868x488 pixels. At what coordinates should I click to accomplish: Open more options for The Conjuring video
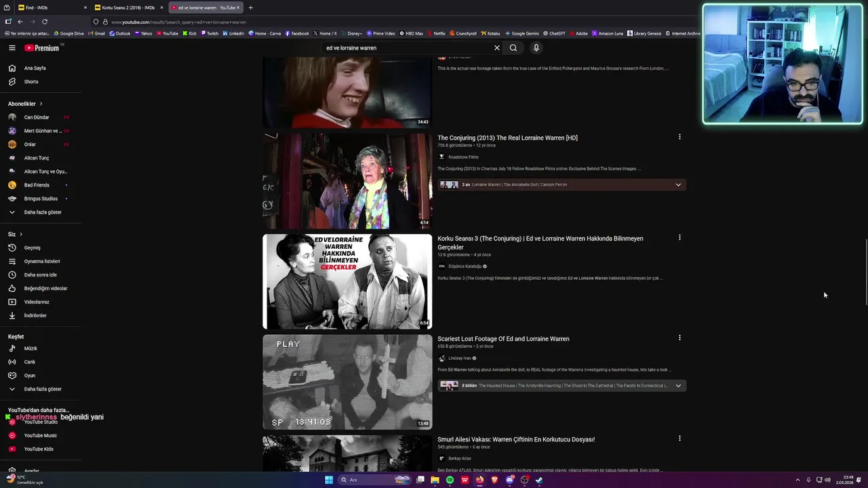click(679, 137)
